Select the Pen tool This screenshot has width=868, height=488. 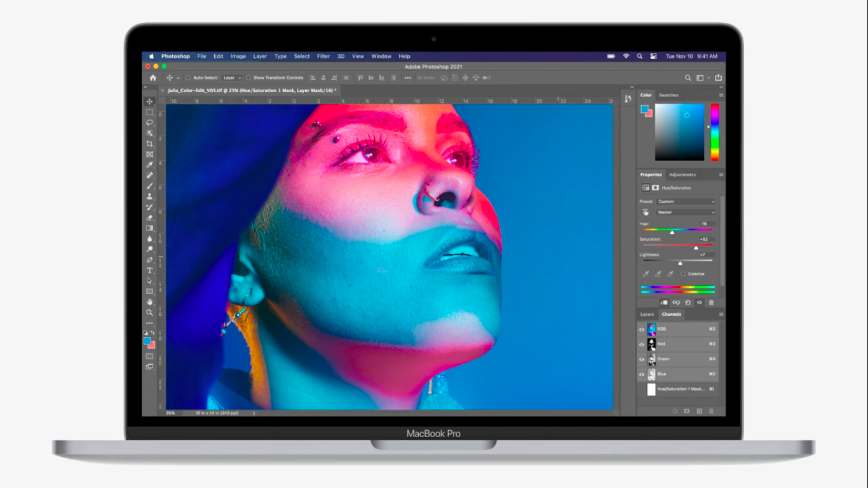[150, 260]
